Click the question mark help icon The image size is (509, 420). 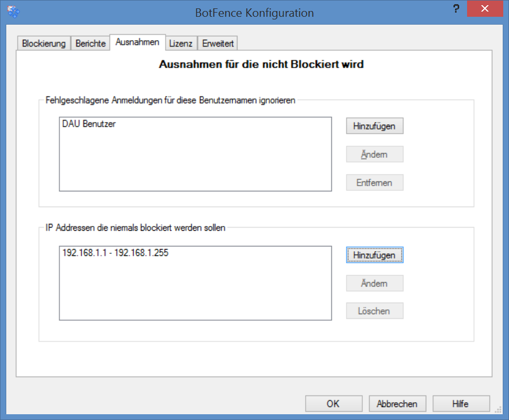[456, 8]
